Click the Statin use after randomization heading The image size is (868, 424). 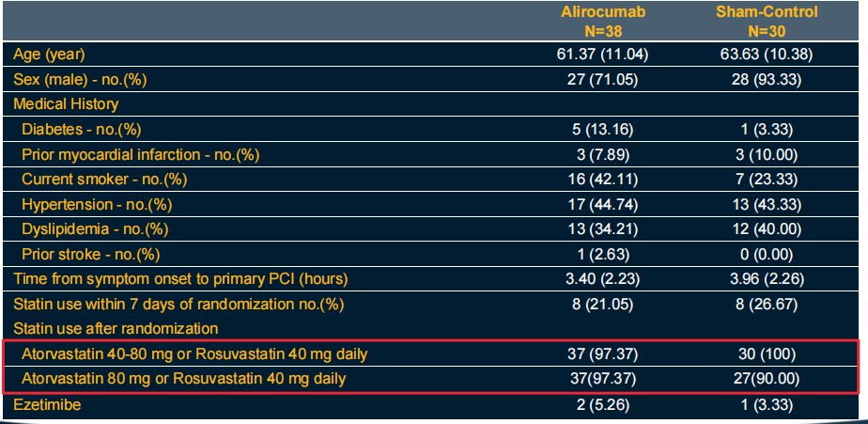click(116, 328)
